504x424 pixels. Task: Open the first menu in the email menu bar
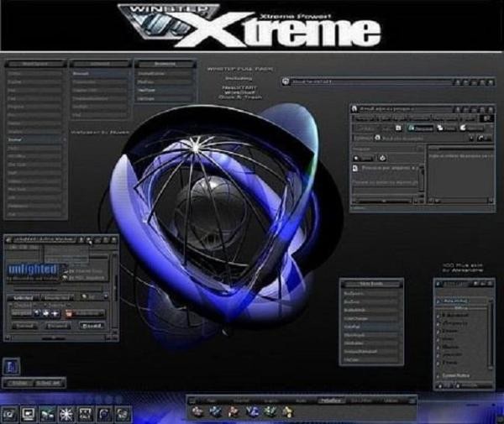pos(365,118)
